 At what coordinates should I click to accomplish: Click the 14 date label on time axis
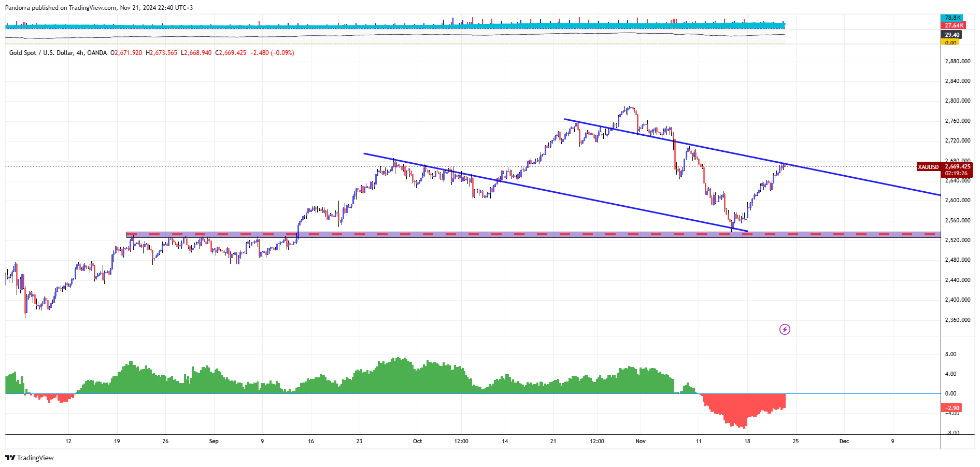(x=505, y=441)
